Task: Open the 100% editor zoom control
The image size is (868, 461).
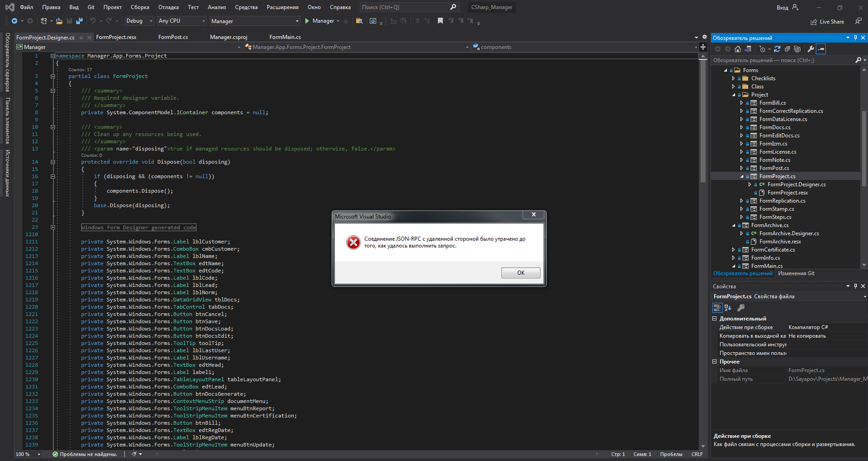Action: point(27,454)
